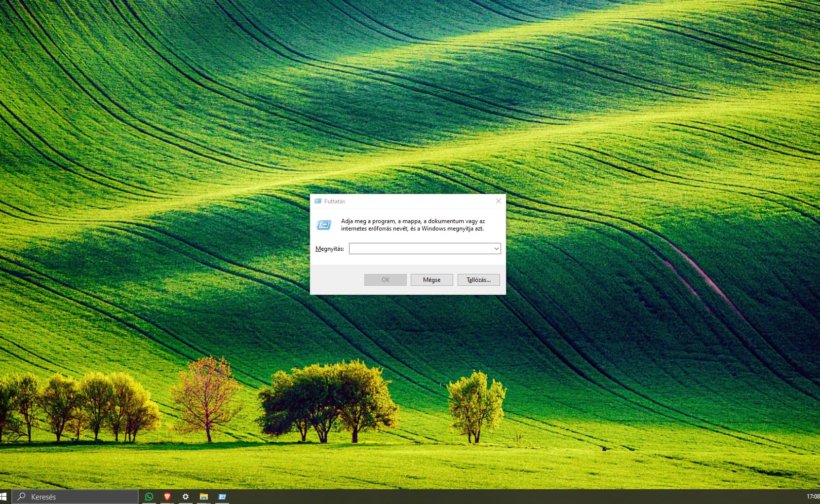This screenshot has height=504, width=820.
Task: Open Settings gear icon in taskbar
Action: pyautogui.click(x=186, y=497)
